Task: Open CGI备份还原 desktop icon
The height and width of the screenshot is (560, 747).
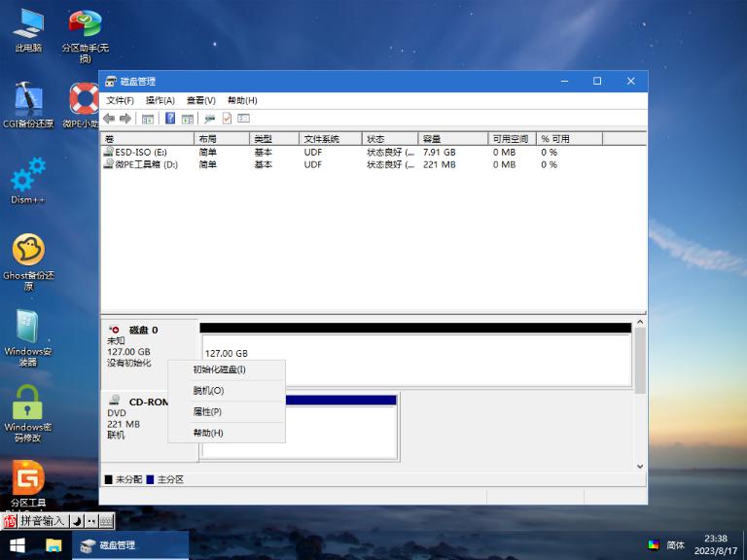Action: [28, 105]
